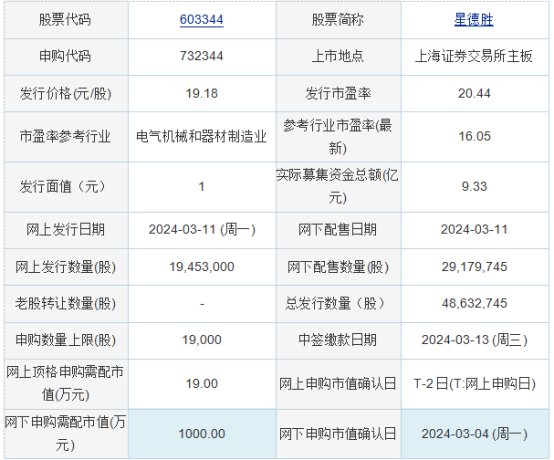554x460 pixels.
Task: Select the 中签缴款日期 label
Action: [337, 340]
